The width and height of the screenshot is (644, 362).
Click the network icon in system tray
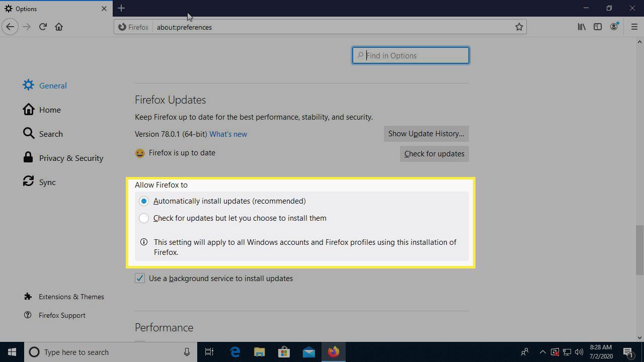(567, 352)
